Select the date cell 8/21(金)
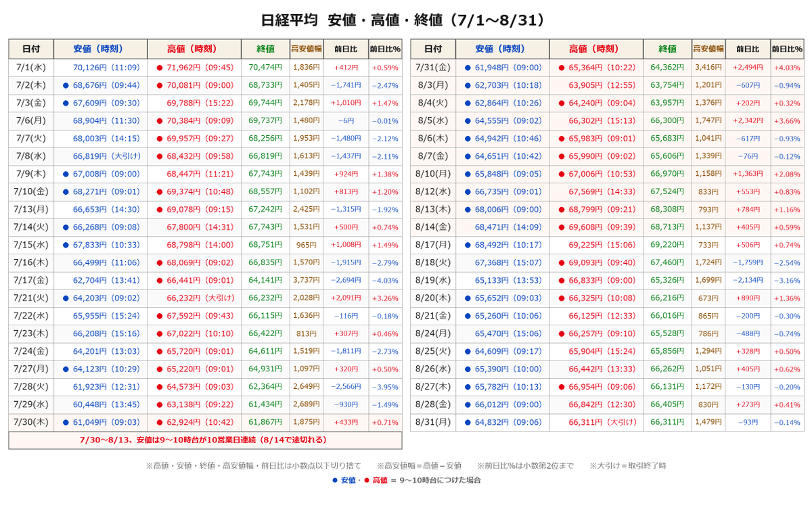 [433, 315]
